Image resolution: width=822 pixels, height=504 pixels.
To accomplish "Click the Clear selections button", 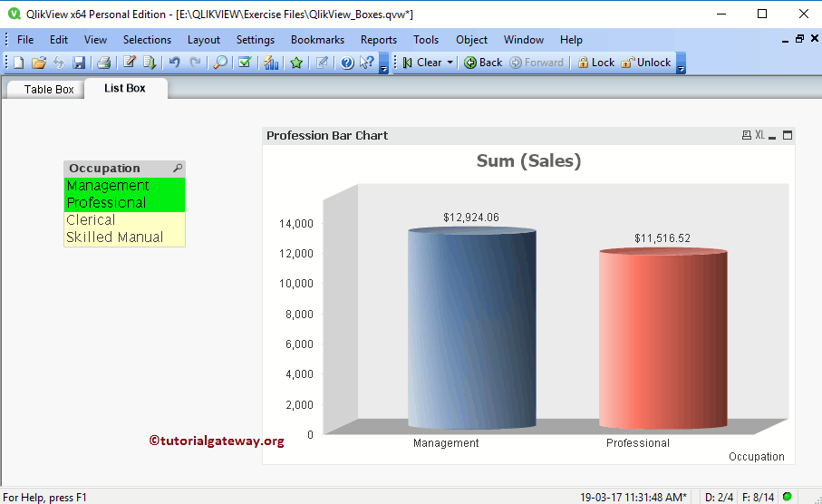I will [x=422, y=63].
